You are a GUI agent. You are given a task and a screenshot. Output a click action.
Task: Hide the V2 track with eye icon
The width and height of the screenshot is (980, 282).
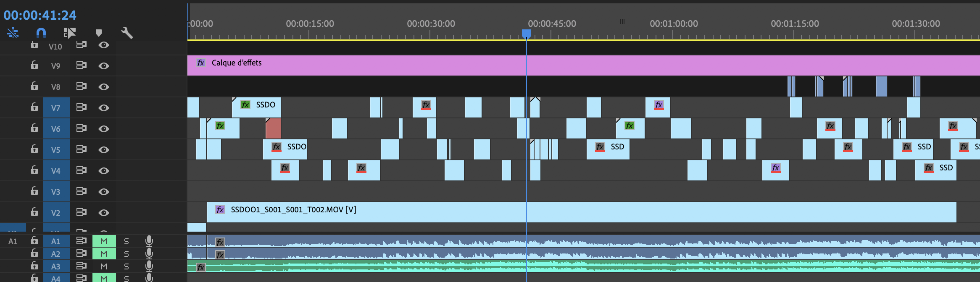click(x=104, y=213)
